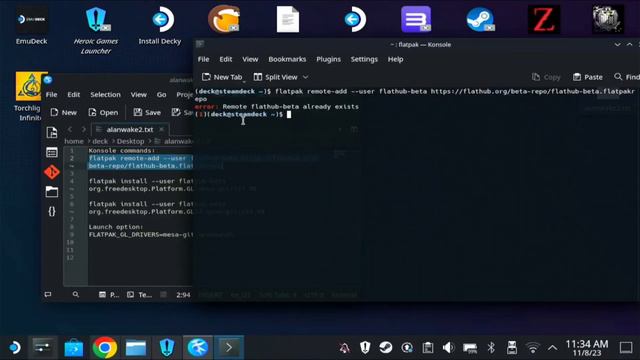Click New in Kate toolbar

coord(64,112)
